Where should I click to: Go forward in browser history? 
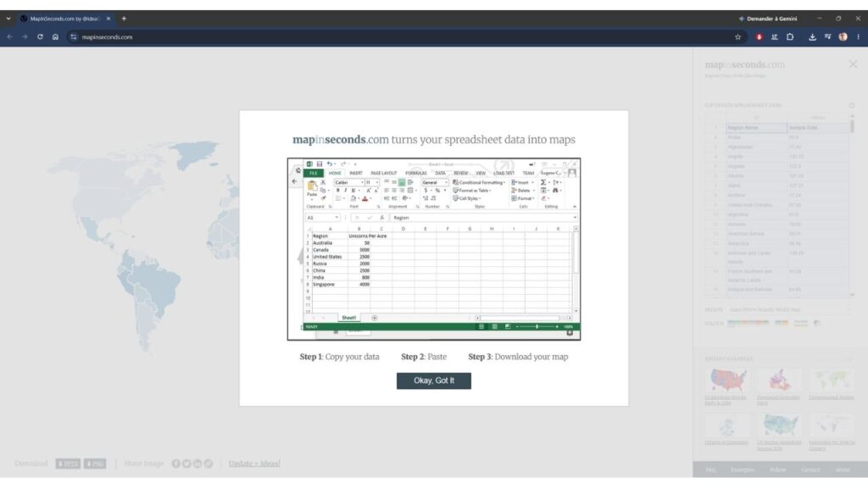tap(25, 37)
